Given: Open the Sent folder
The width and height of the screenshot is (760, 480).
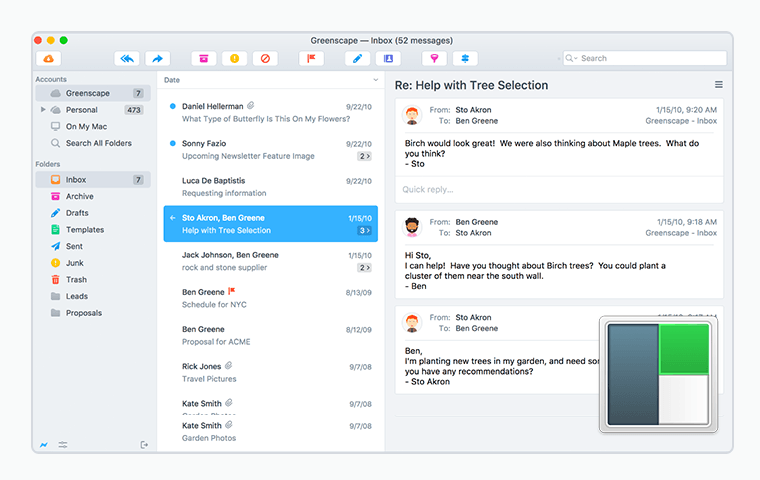Looking at the screenshot, I should click(x=93, y=246).
